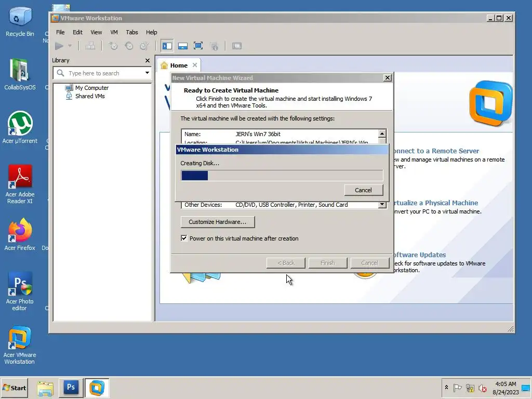The width and height of the screenshot is (532, 399).
Task: Close the Library panel
Action: pos(147,60)
